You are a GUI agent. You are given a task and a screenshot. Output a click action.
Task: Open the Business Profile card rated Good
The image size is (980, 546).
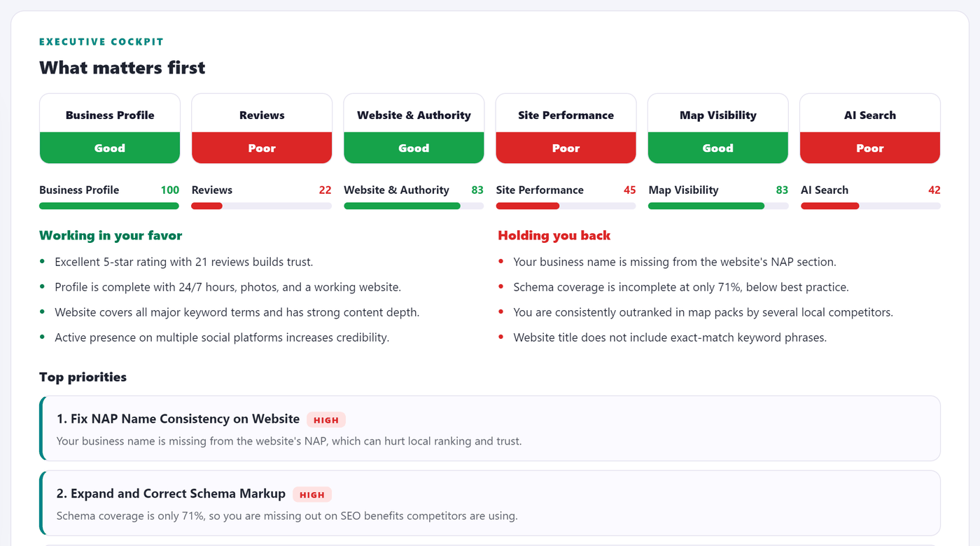(x=110, y=129)
